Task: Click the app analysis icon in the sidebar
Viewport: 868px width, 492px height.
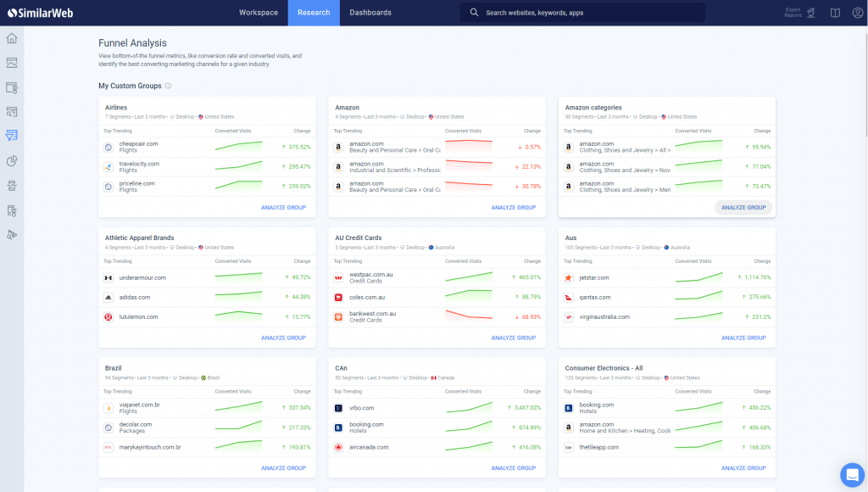Action: pos(12,209)
